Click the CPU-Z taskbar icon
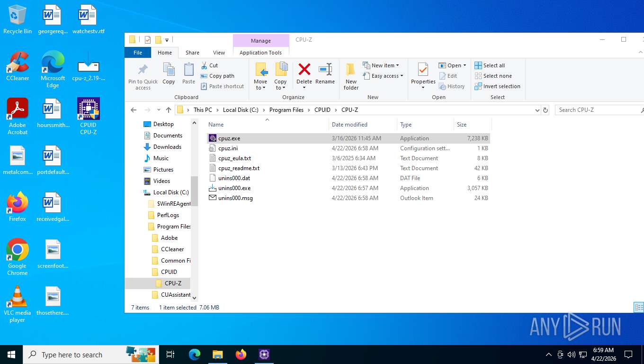Screen dimensions: 644x364 [x=264, y=355]
